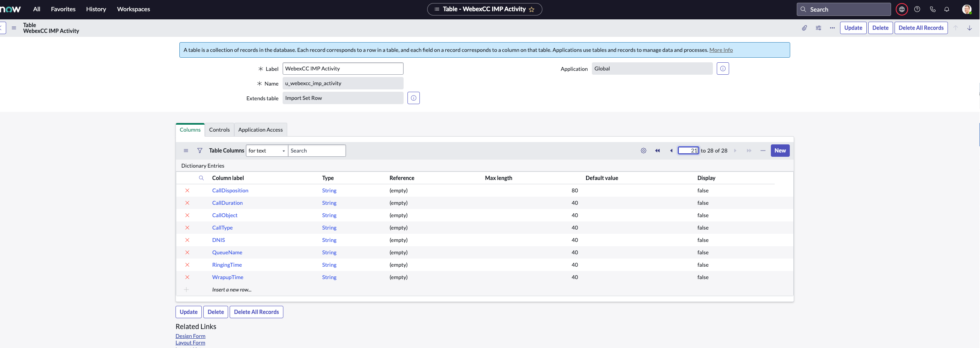The height and width of the screenshot is (348, 980).
Task: Open the notifications bell icon
Action: click(947, 9)
